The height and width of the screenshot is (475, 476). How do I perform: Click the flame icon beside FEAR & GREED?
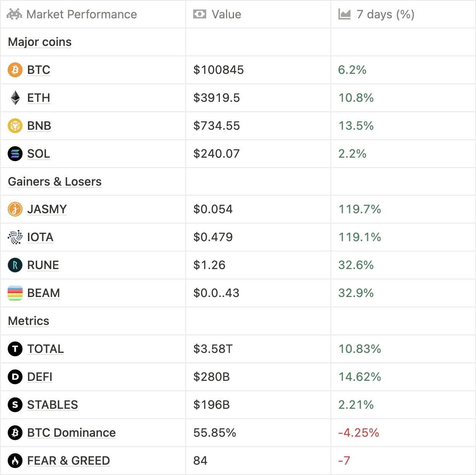[15, 461]
